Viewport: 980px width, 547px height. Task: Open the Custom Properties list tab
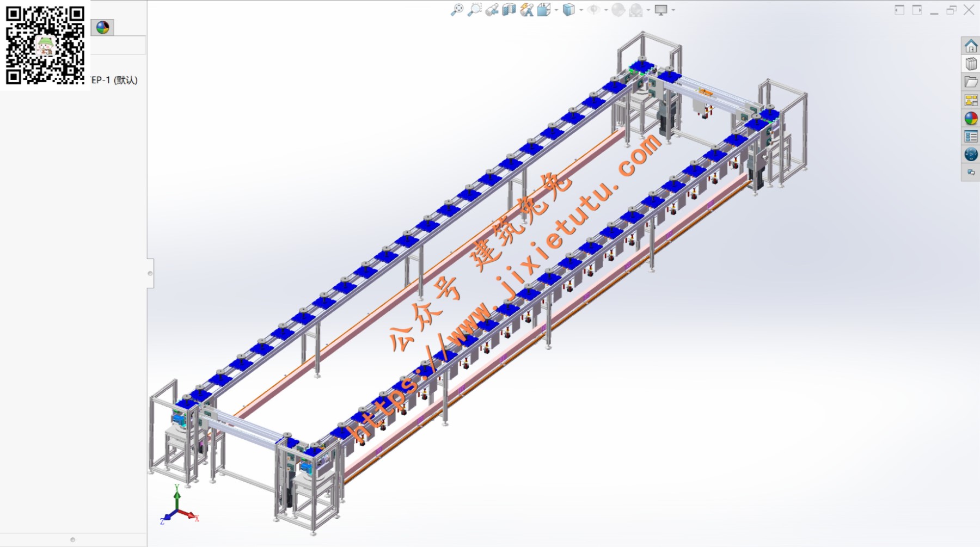tap(971, 136)
